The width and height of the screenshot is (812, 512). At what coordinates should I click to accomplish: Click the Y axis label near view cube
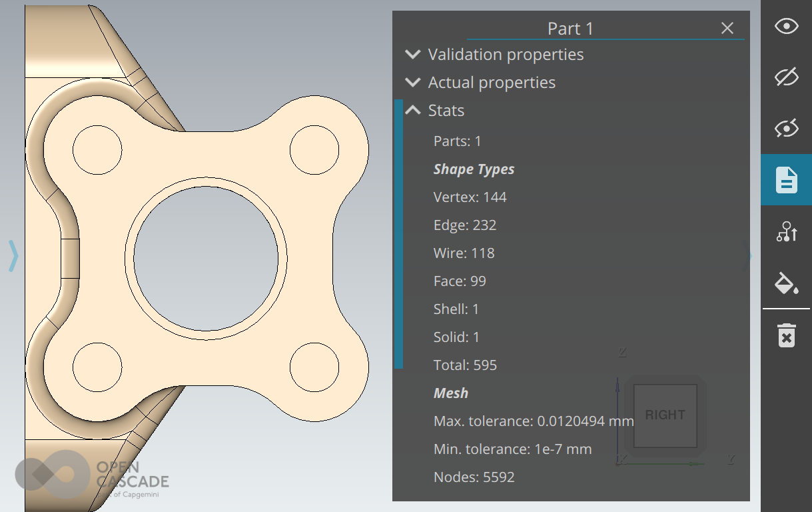[x=731, y=459]
